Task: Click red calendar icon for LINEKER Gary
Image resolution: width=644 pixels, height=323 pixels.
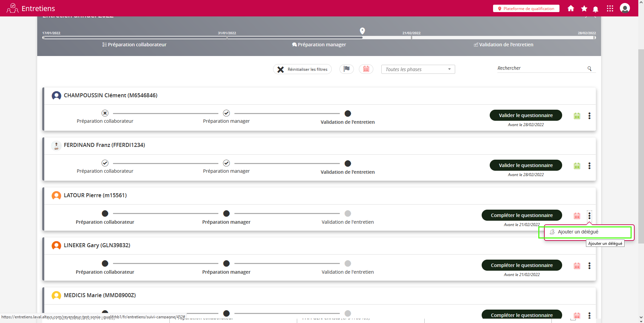Action: tap(577, 266)
